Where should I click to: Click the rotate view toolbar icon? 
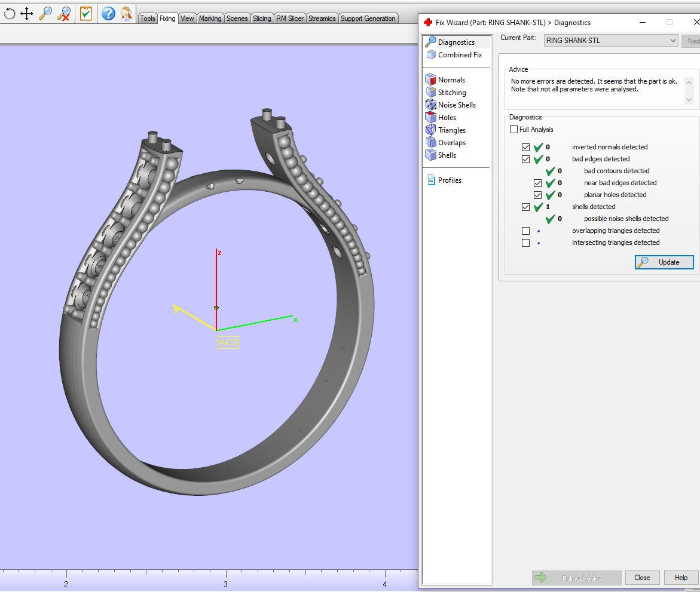coord(10,13)
